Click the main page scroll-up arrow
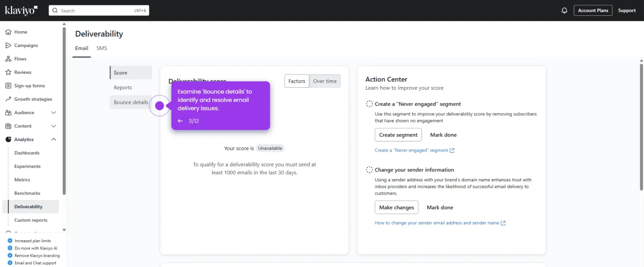Screen dimensions: 644x267 tap(641, 60)
